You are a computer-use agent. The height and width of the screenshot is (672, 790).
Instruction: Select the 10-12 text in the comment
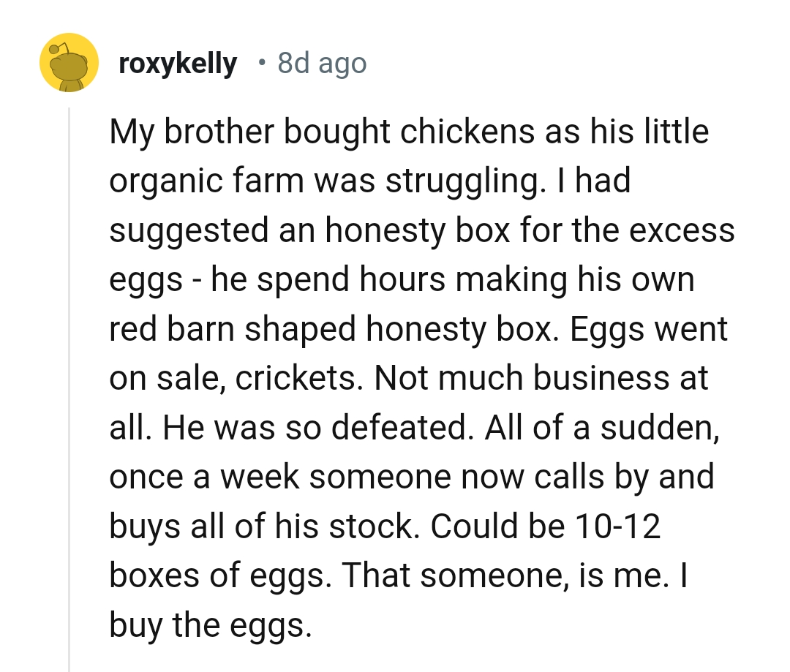pyautogui.click(x=618, y=525)
